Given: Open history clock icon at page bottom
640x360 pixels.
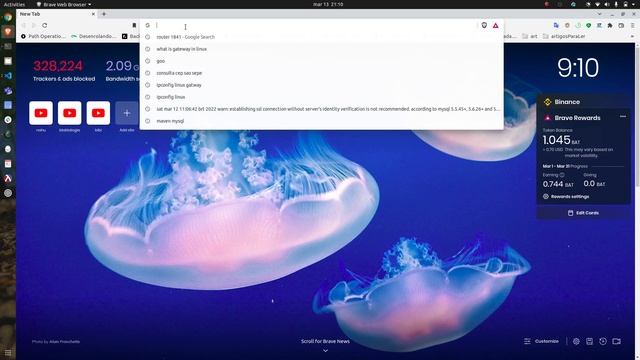Looking at the screenshot, I should [603, 341].
